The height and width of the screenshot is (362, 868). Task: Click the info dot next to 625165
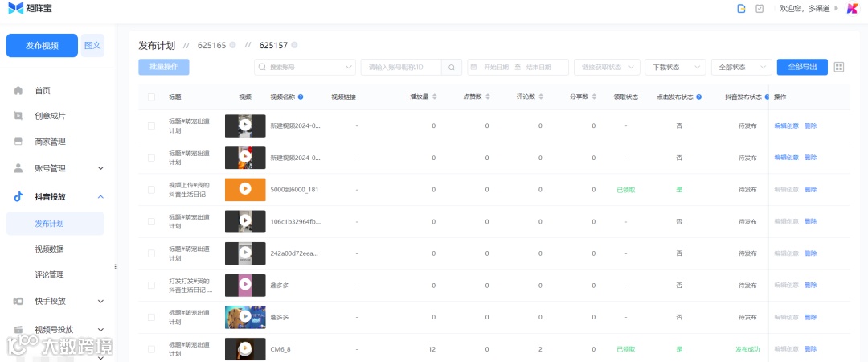point(232,45)
